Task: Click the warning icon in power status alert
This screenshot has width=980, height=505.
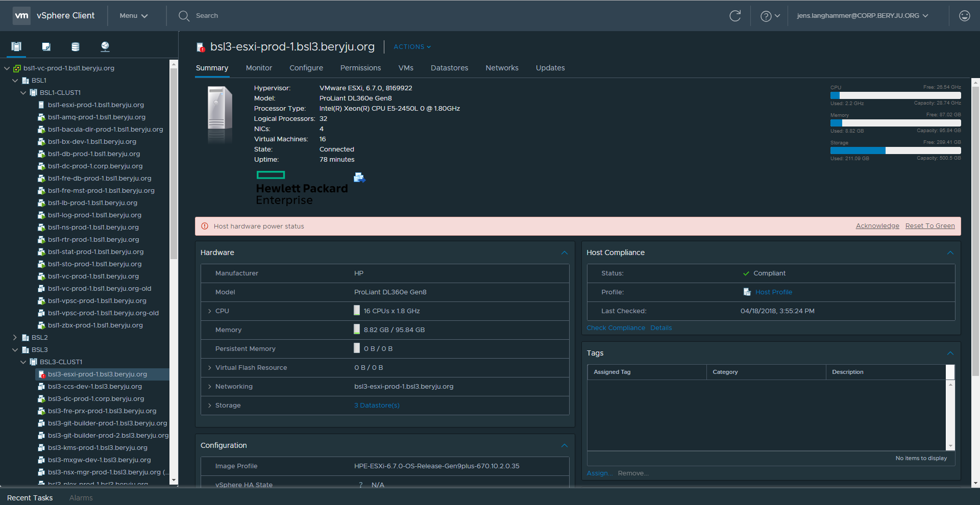Action: click(205, 226)
